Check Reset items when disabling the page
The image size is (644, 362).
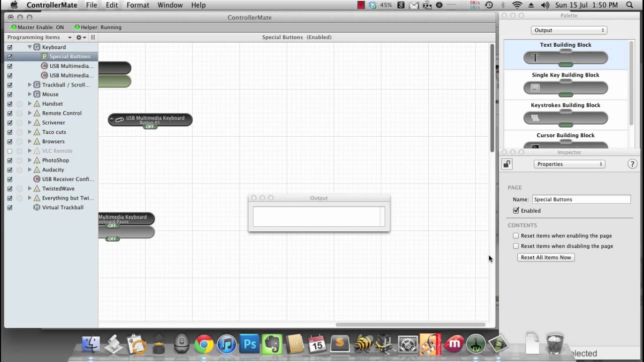[x=516, y=246]
